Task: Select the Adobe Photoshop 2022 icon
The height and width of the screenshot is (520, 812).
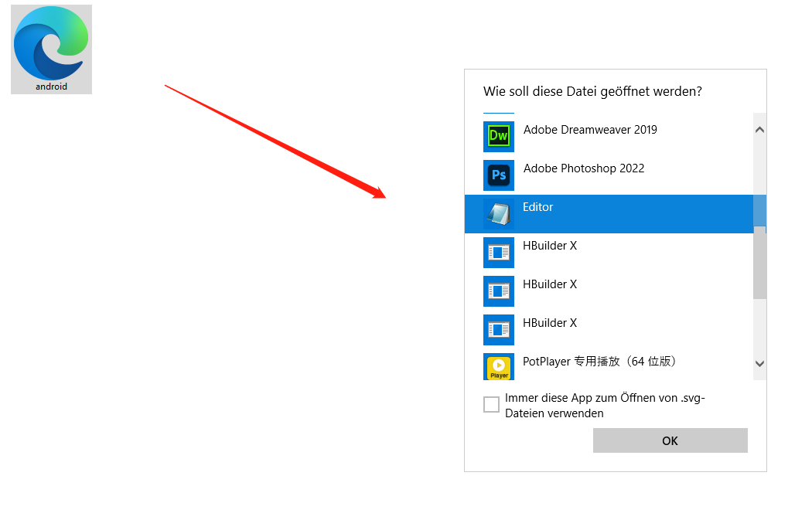Action: 499,175
